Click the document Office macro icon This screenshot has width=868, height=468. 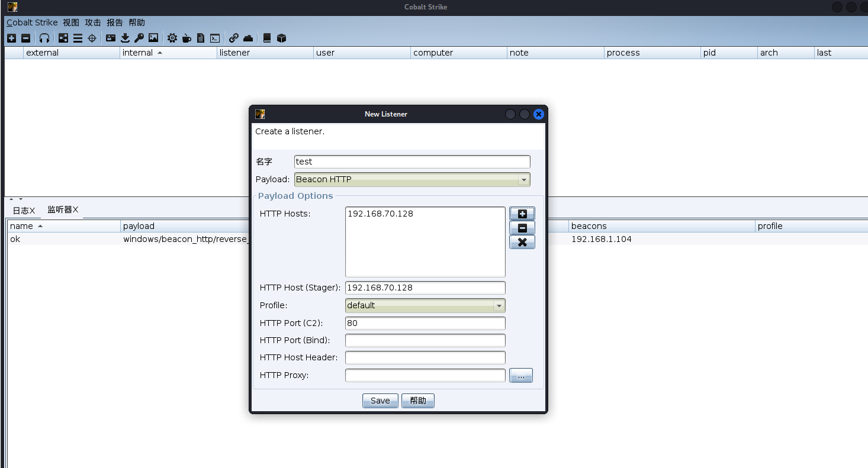(x=201, y=38)
